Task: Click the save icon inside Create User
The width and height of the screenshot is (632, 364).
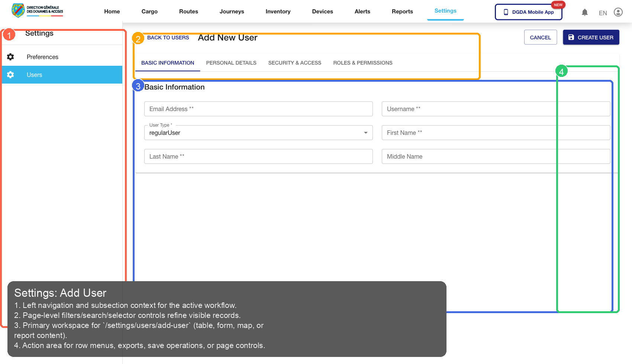Action: pyautogui.click(x=571, y=37)
